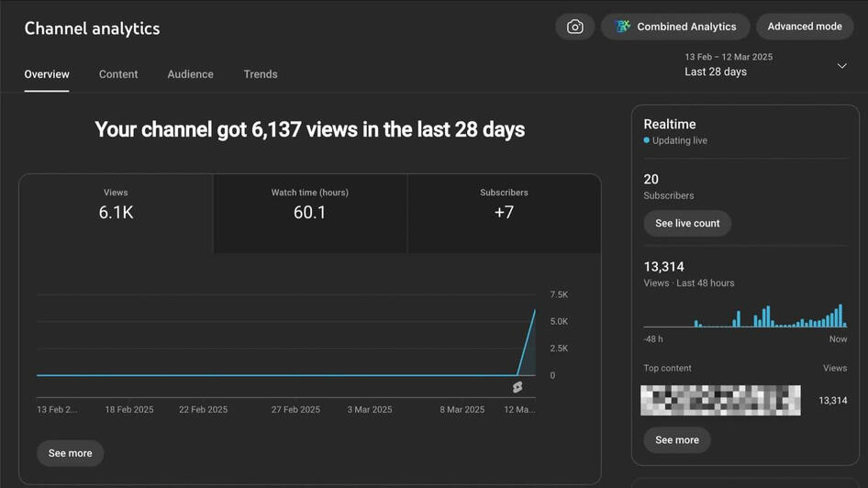The width and height of the screenshot is (868, 488).
Task: Select the Views metric card
Action: point(116,213)
